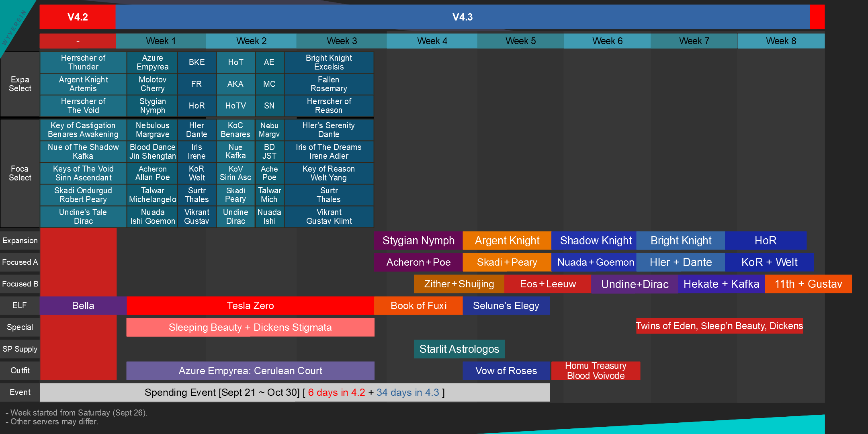Click the Zither + Shuijing bar

coord(459,284)
